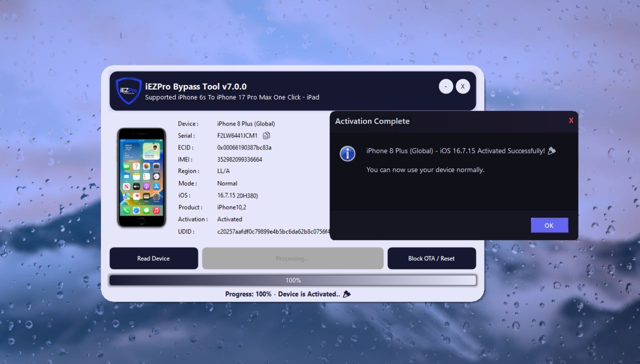Click the Activation Complete dialog title
Viewport: 640px width, 364px height.
tap(372, 121)
